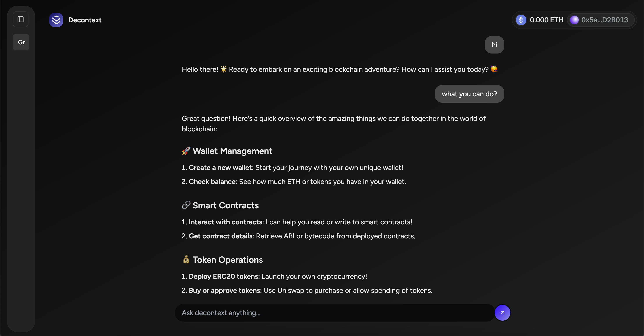
Task: Select the 'what you can do?' message bubble
Action: (469, 94)
